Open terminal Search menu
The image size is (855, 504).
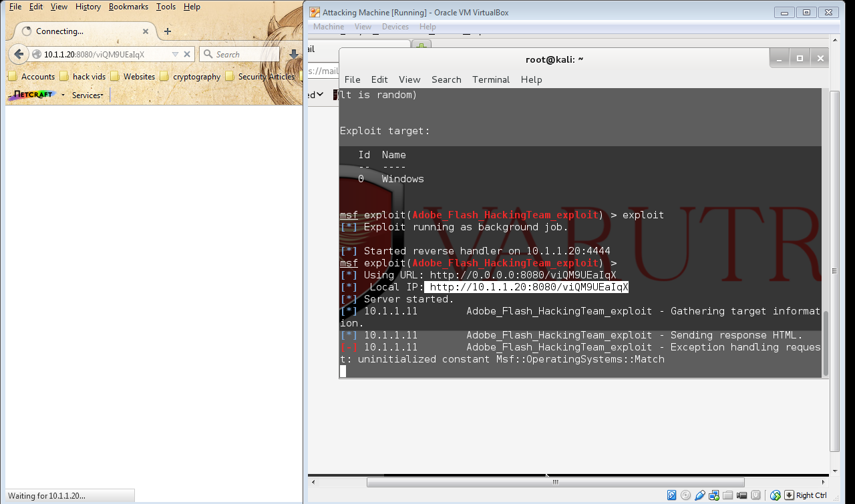click(446, 79)
